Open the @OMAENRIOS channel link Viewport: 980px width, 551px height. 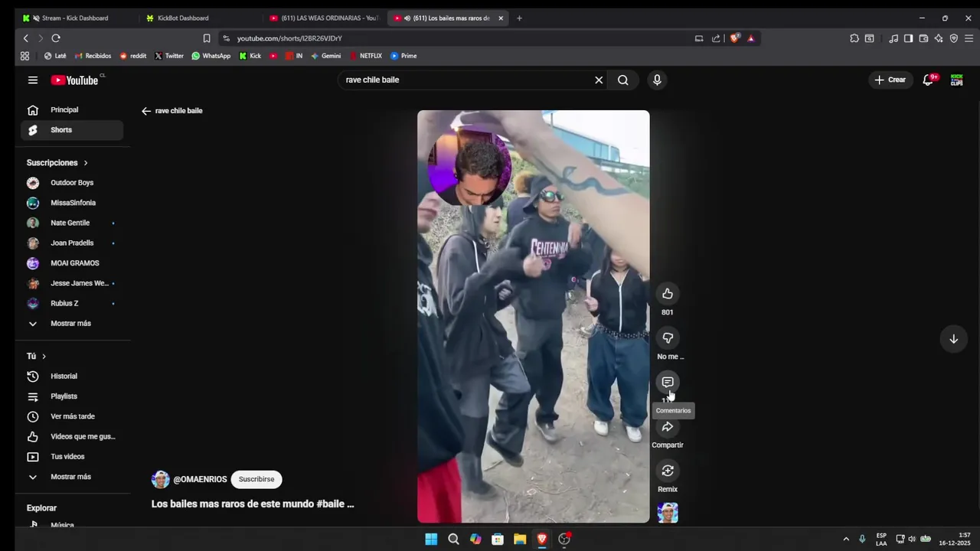pyautogui.click(x=200, y=480)
